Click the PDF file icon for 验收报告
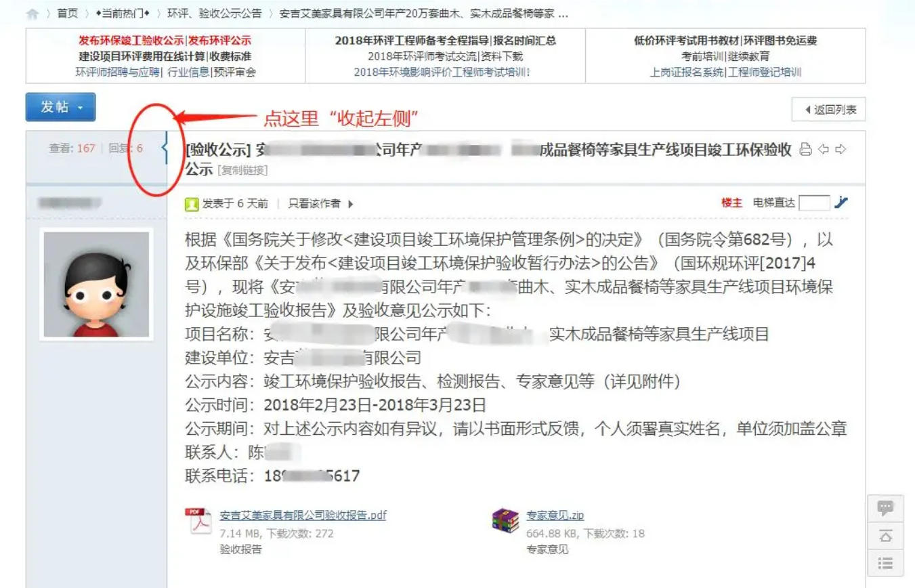 coord(198,521)
